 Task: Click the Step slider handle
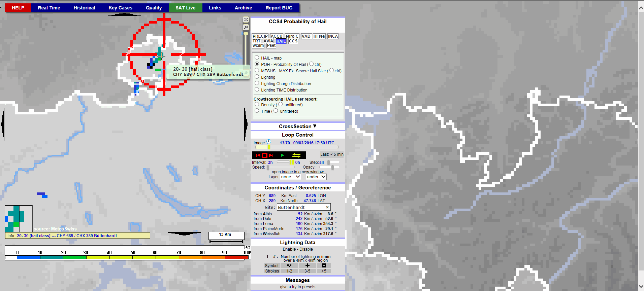coord(328,162)
